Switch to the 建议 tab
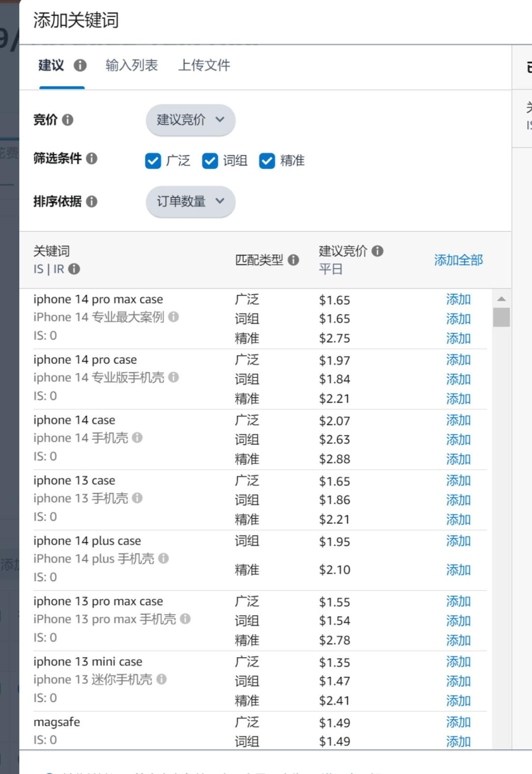The image size is (532, 774). [x=51, y=66]
